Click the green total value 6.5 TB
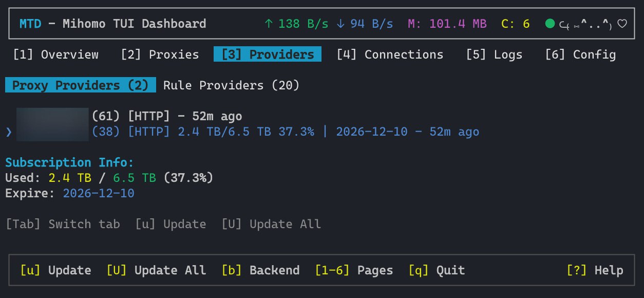The height and width of the screenshot is (298, 644). coord(135,178)
